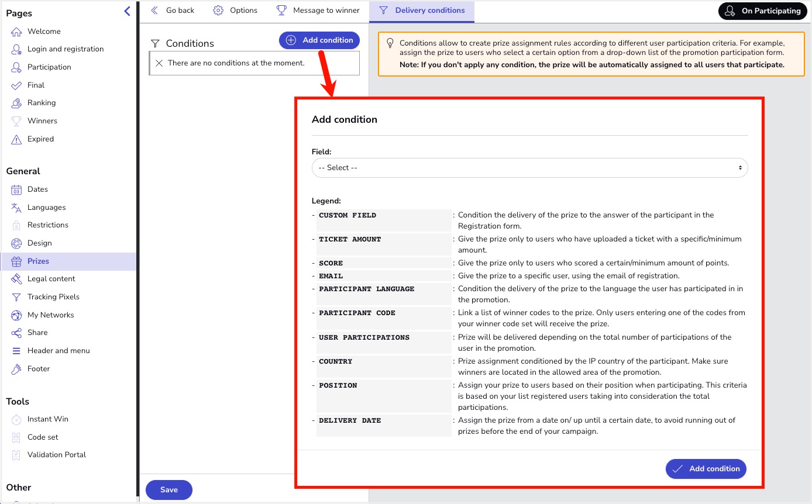
Task: Click the lightbulb icon in info banner
Action: click(390, 44)
